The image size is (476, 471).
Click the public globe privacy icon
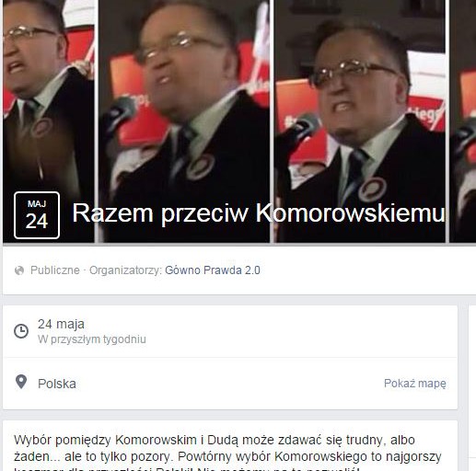(x=19, y=270)
